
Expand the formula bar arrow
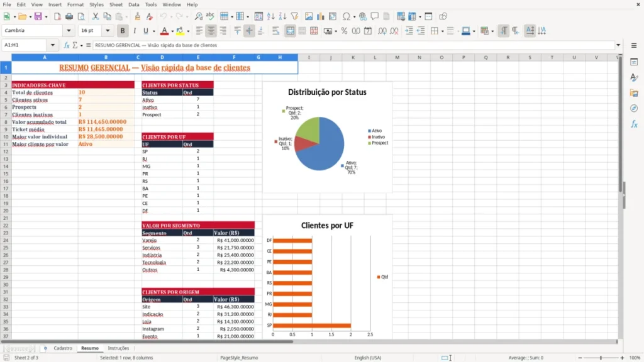[618, 45]
